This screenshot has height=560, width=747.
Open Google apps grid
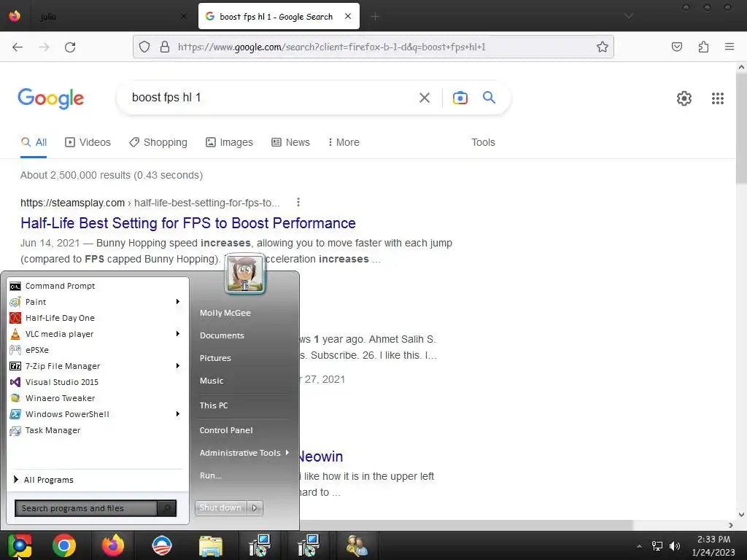(x=718, y=98)
